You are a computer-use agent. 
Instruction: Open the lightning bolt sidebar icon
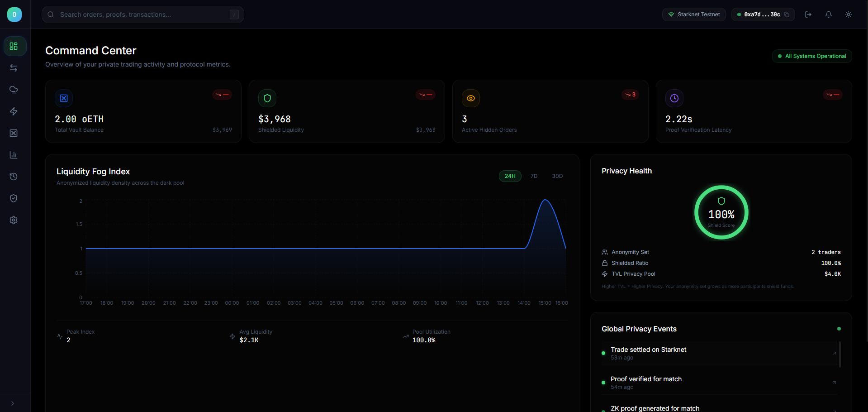pos(14,111)
